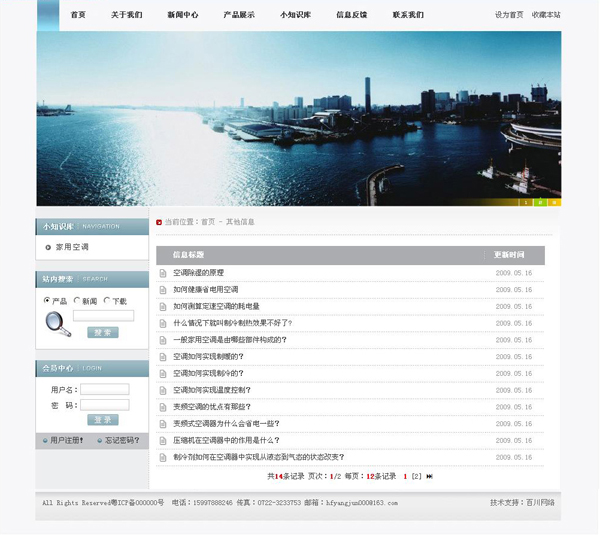Click the red location icon before 当前位置
Screen dimensions: 600x535
[159, 222]
